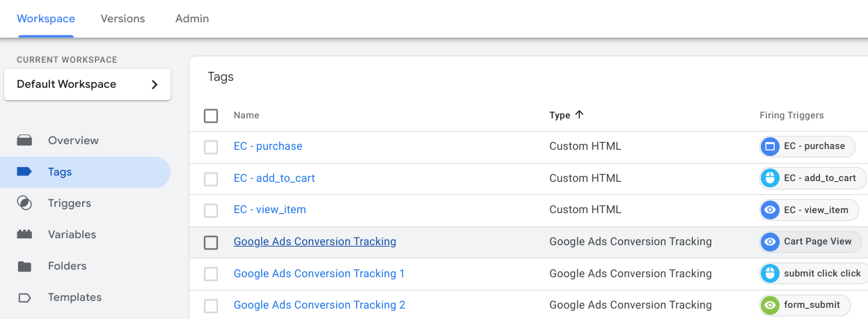Open the EC - purchase trigger chip
The width and height of the screenshot is (868, 319).
(807, 146)
